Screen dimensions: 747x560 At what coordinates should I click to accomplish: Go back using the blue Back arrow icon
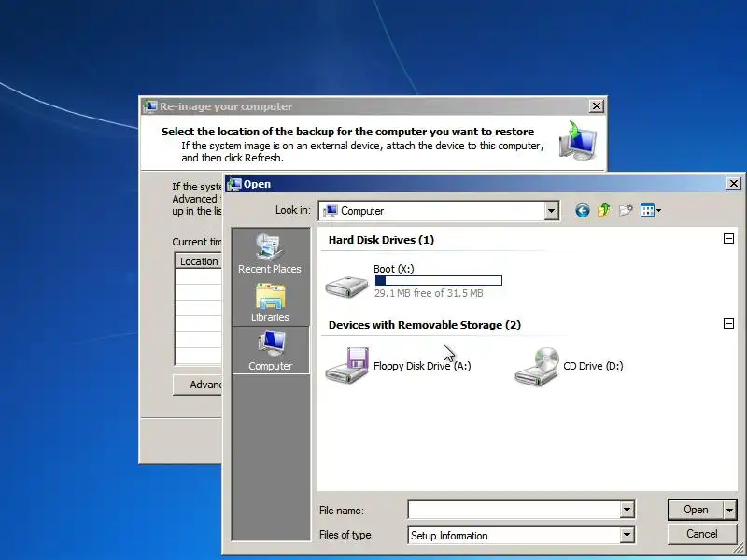582,211
